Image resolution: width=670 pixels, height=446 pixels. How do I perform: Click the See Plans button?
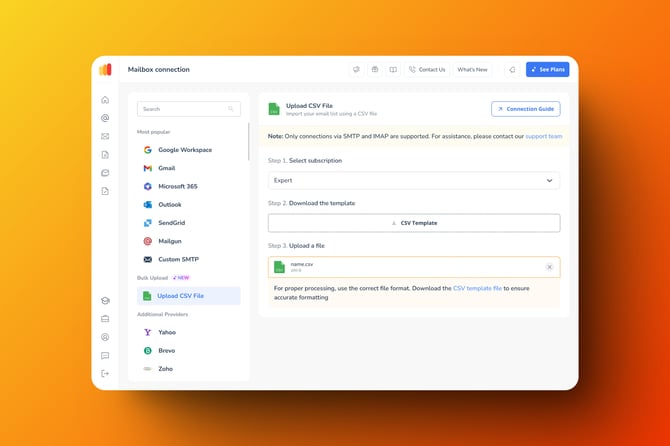(547, 70)
